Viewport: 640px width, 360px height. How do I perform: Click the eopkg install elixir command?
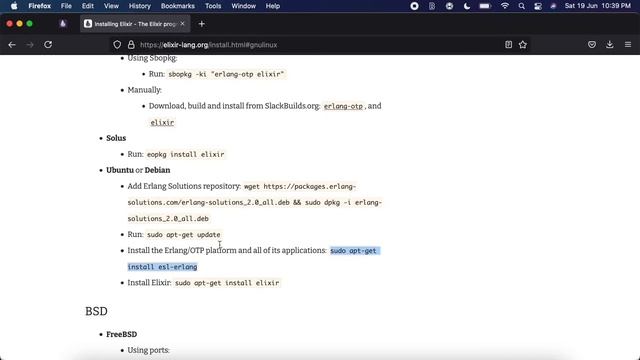tap(185, 154)
